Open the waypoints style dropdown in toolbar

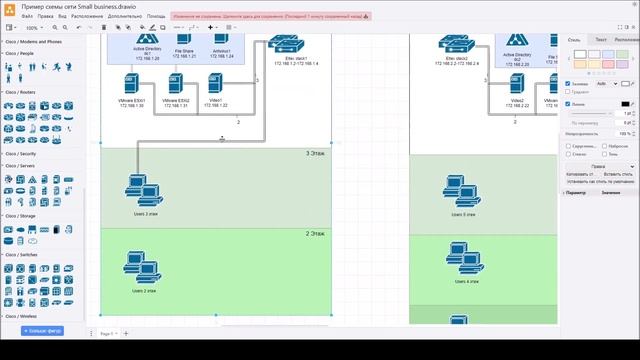[x=193, y=27]
